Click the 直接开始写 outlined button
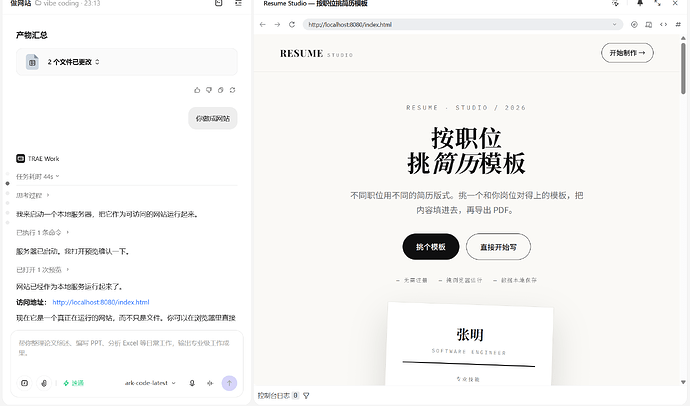This screenshot has width=690, height=406. [498, 247]
